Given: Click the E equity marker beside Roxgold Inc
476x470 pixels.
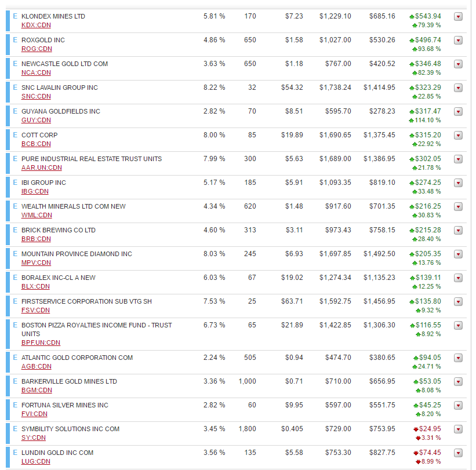Looking at the screenshot, I should (15, 40).
